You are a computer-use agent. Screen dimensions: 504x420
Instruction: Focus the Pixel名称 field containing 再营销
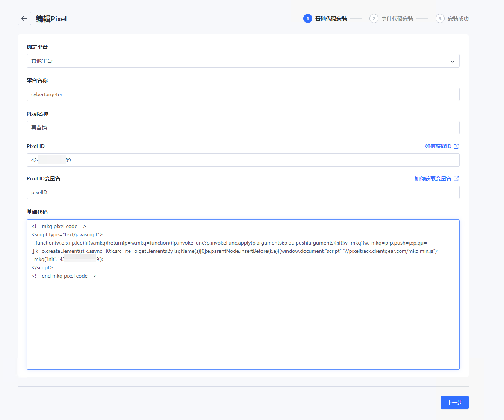243,128
